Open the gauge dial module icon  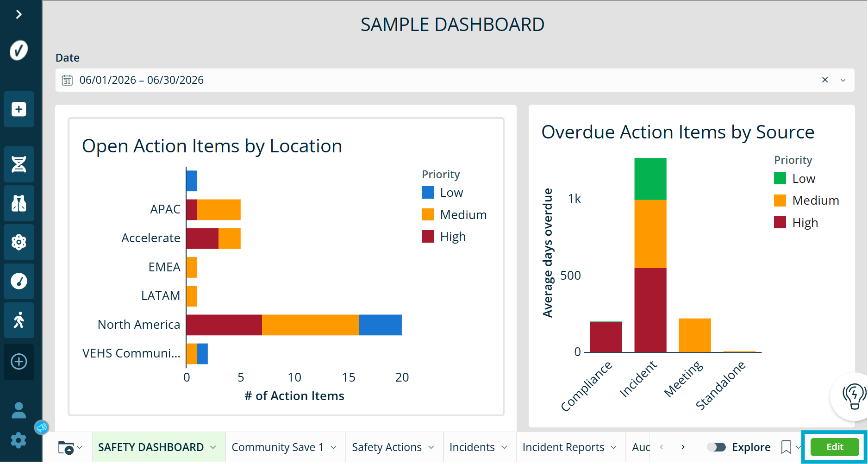pos(19,281)
